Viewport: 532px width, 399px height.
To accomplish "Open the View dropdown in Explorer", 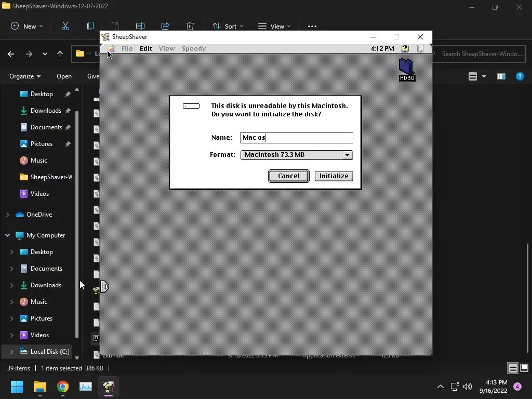I will point(274,26).
